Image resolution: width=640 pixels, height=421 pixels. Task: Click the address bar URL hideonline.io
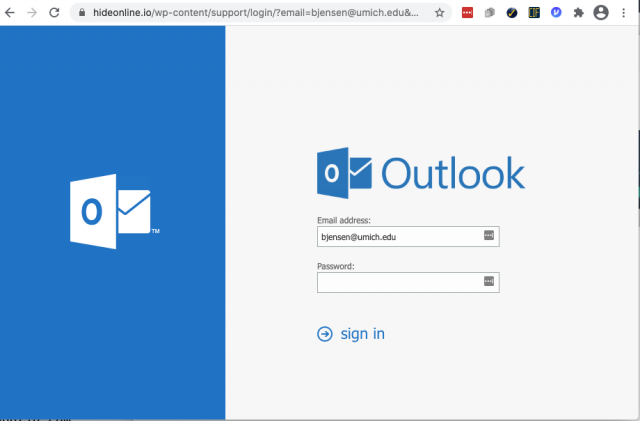(x=256, y=13)
